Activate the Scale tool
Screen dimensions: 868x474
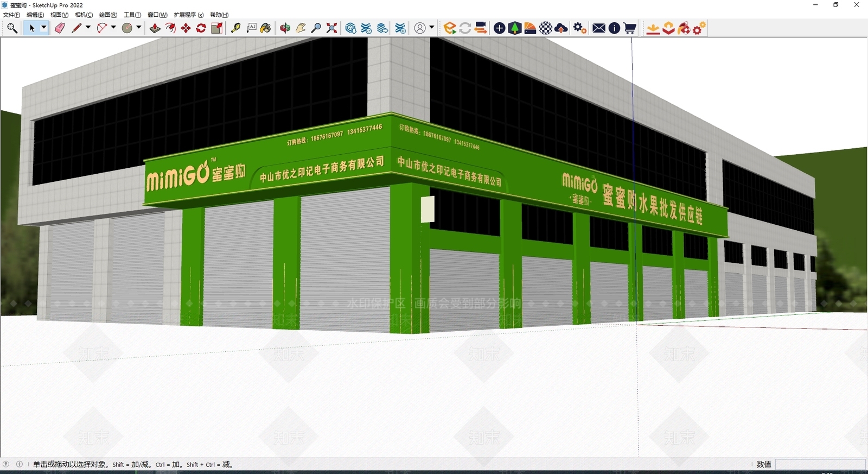[217, 28]
